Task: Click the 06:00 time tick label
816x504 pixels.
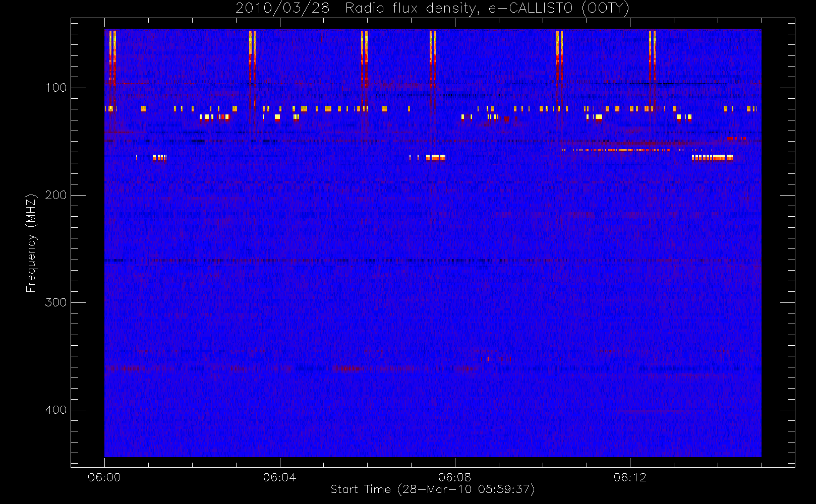Action: point(104,477)
